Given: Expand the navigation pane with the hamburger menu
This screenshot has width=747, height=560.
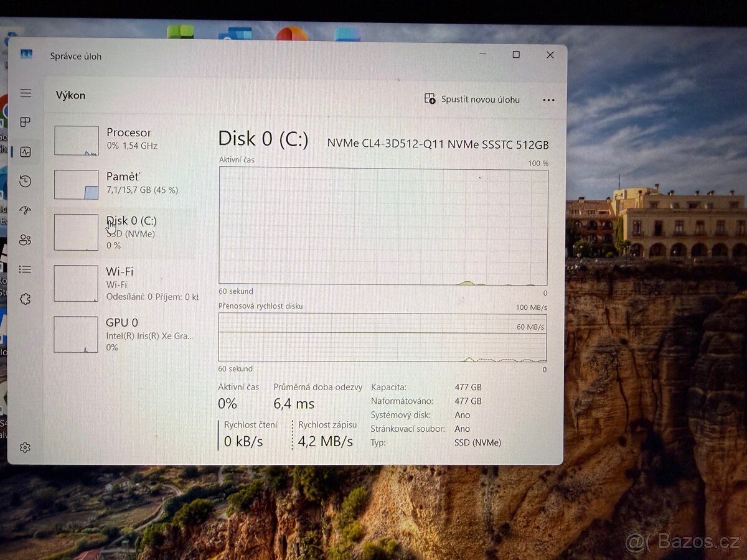Looking at the screenshot, I should [26, 93].
